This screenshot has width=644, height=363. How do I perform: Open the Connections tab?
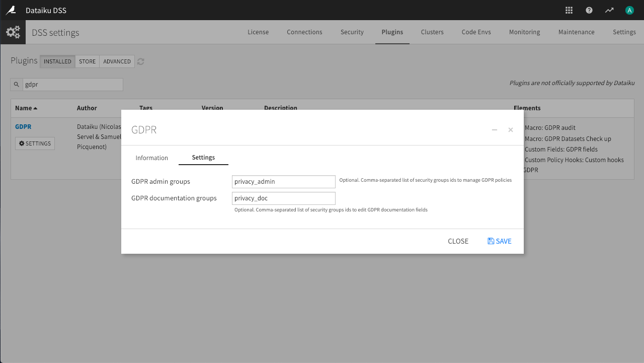304,32
